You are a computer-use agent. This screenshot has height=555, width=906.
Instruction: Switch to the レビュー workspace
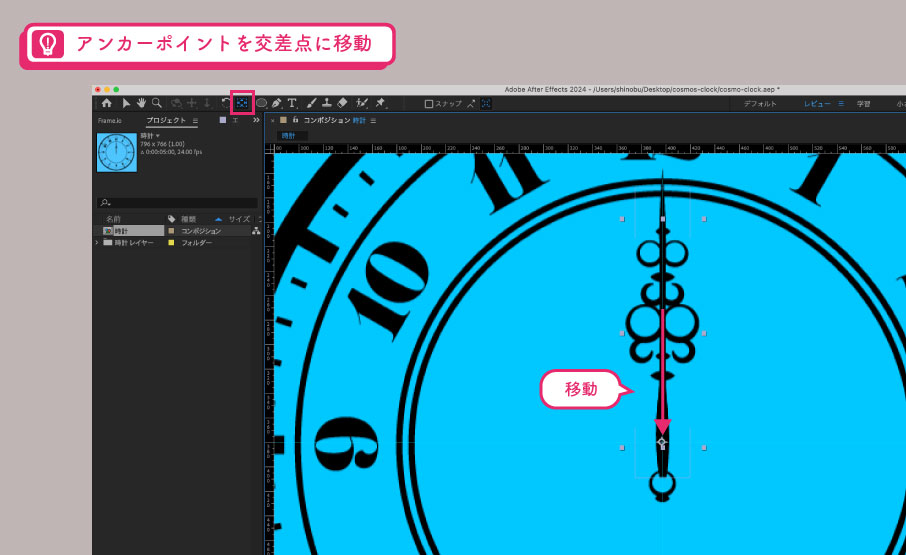817,104
